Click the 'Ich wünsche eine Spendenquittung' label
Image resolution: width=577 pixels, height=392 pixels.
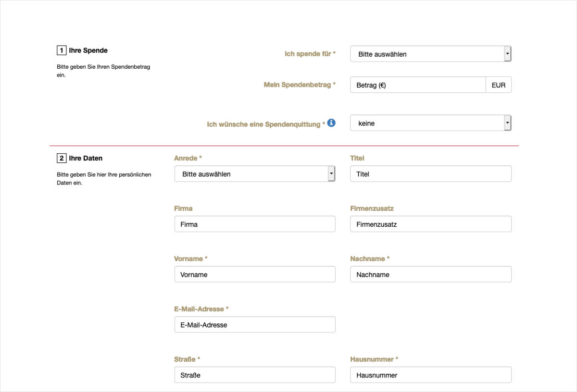[x=266, y=124]
